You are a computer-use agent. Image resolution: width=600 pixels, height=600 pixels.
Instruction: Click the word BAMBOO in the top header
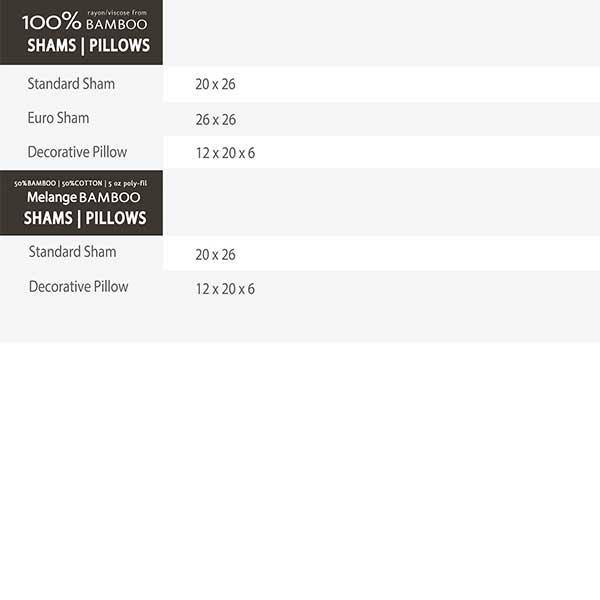click(x=117, y=24)
